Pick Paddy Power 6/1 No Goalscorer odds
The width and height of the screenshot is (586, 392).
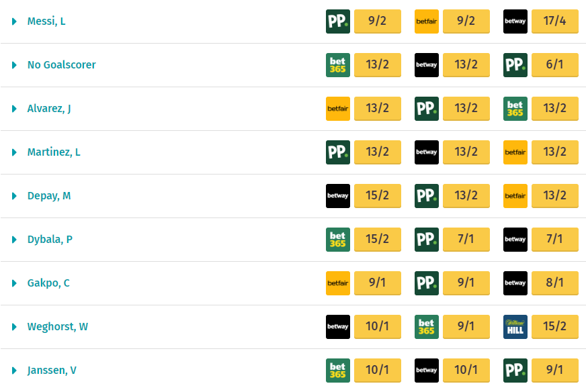pyautogui.click(x=554, y=65)
